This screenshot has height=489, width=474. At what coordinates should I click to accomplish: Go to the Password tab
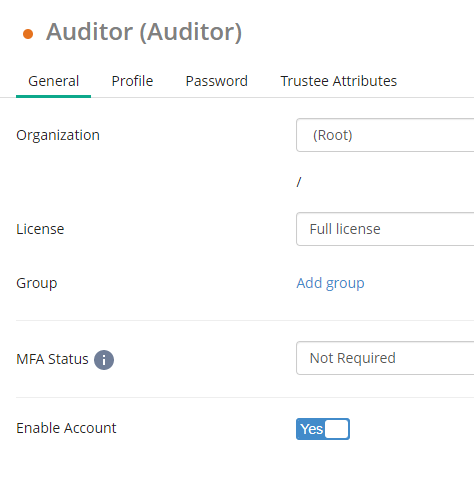(217, 81)
